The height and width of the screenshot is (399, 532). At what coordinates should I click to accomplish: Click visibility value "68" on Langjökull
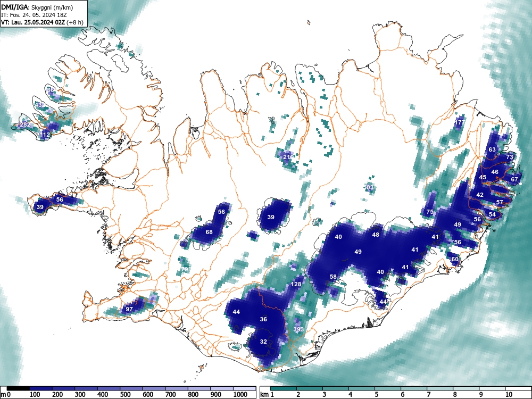click(x=209, y=232)
